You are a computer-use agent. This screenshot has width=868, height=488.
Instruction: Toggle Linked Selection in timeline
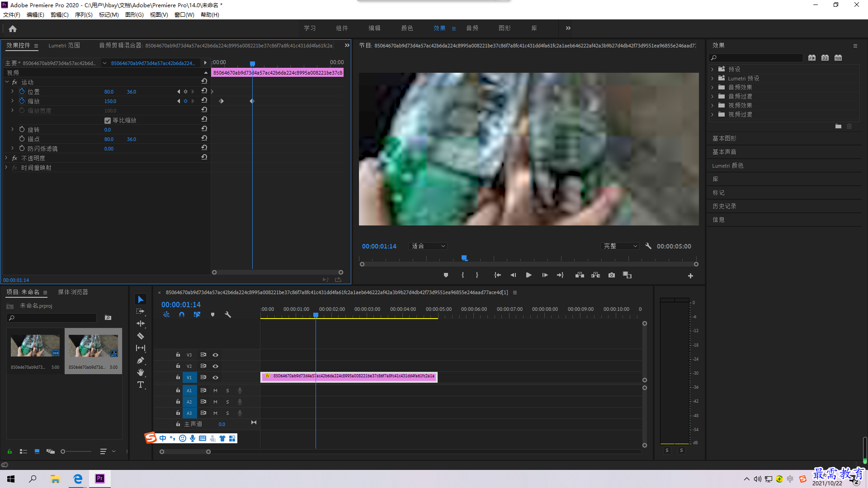tap(197, 314)
